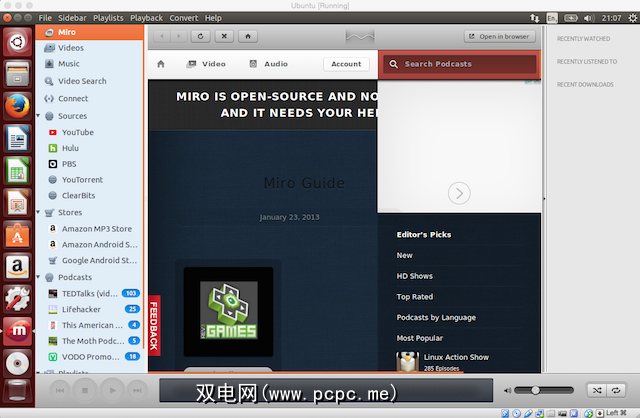The height and width of the screenshot is (418, 640).
Task: Open Amazon Android Store entry
Action: coord(99,245)
